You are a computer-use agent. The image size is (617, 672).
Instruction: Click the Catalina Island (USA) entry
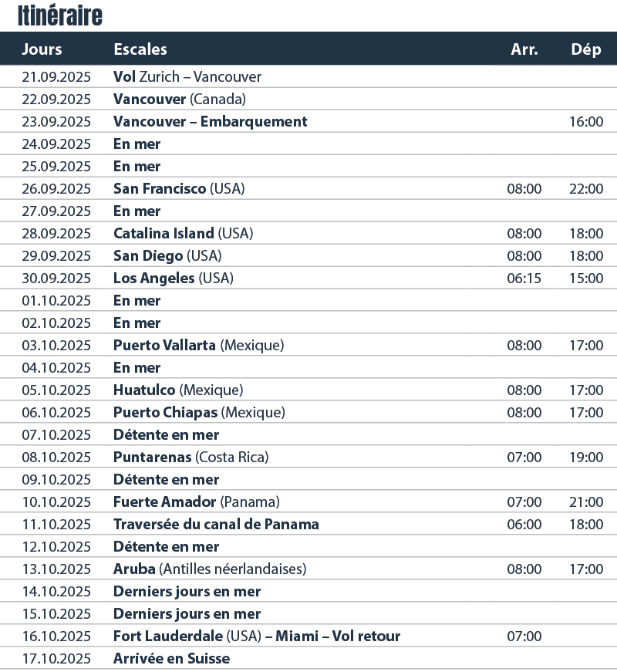(x=184, y=233)
